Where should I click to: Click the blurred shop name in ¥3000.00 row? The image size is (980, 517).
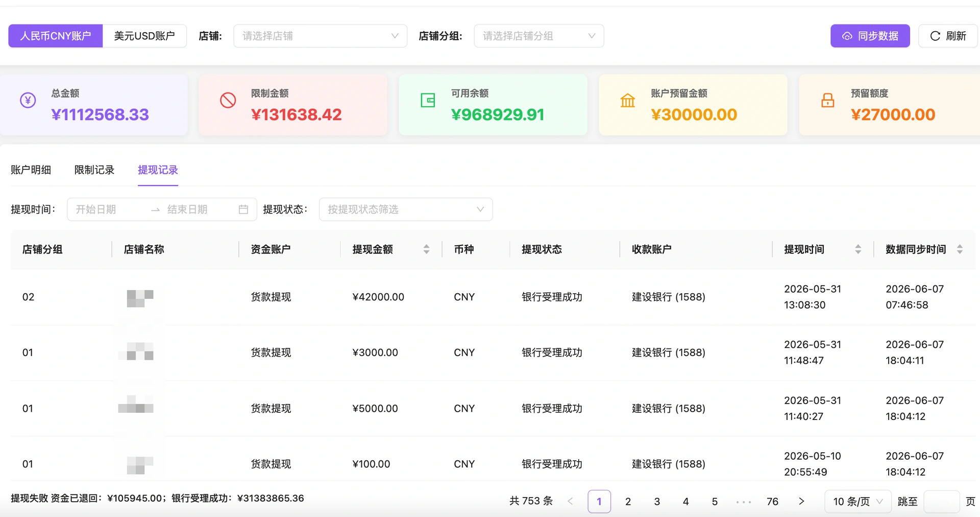tap(136, 352)
